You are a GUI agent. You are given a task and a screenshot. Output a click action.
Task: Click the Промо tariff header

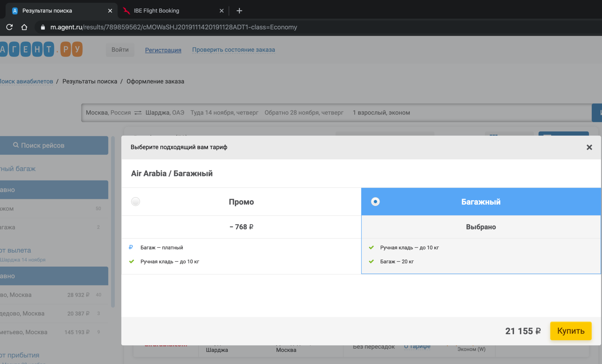point(241,202)
